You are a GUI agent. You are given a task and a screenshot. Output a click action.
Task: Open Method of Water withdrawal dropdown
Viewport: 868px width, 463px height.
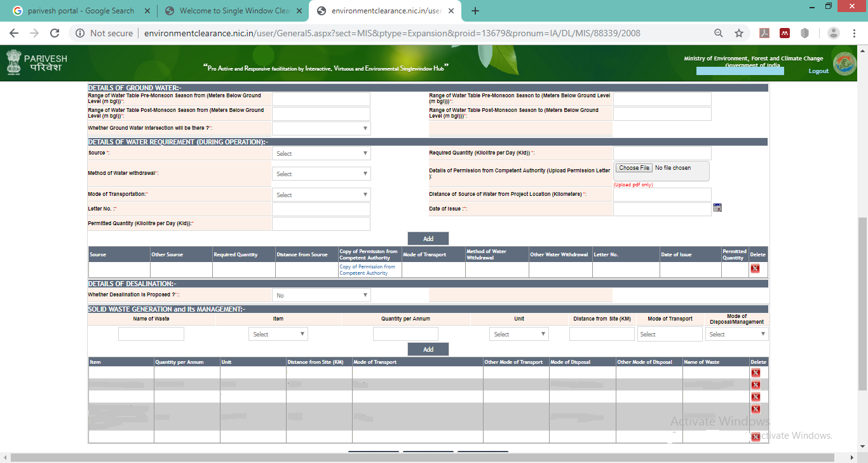[x=321, y=174]
